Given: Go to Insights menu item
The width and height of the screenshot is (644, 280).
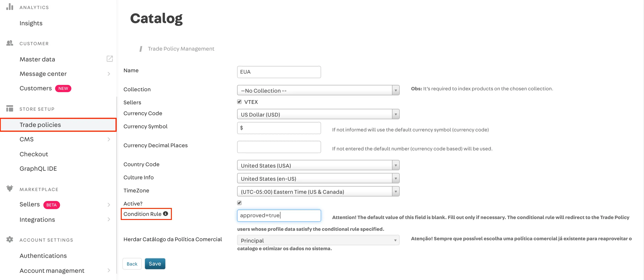Looking at the screenshot, I should [31, 23].
